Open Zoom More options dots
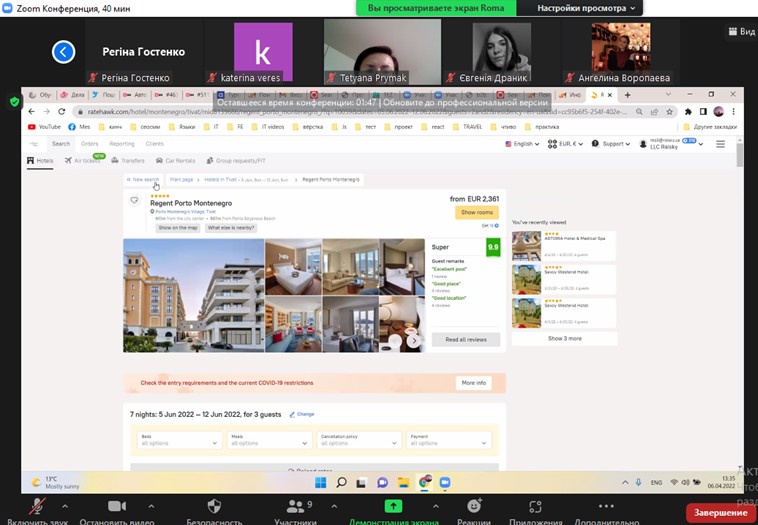This screenshot has height=525, width=758. click(x=606, y=506)
